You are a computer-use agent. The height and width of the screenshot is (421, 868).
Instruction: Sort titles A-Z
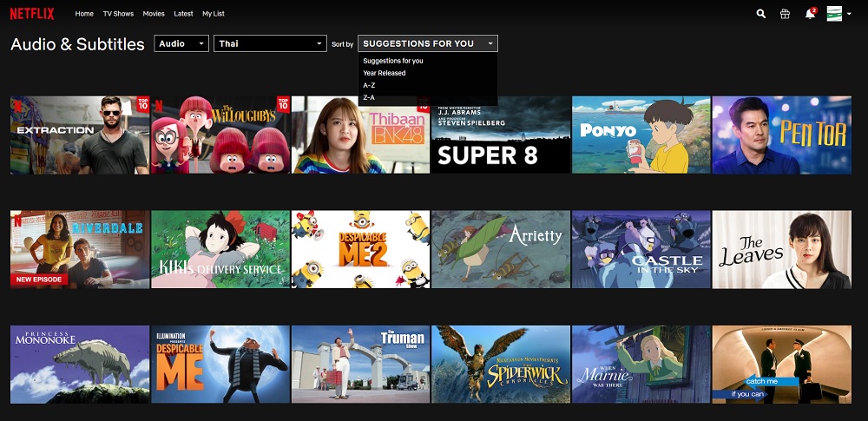[x=369, y=85]
